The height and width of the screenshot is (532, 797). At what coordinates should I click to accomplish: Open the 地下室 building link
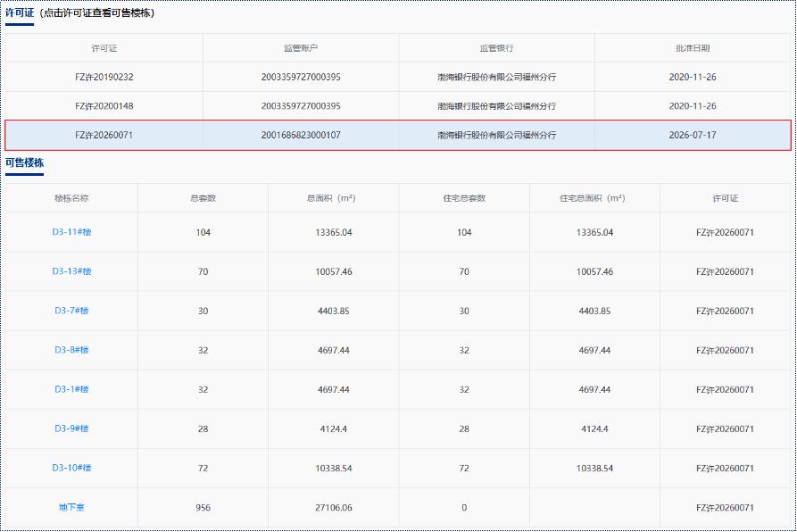pos(71,507)
